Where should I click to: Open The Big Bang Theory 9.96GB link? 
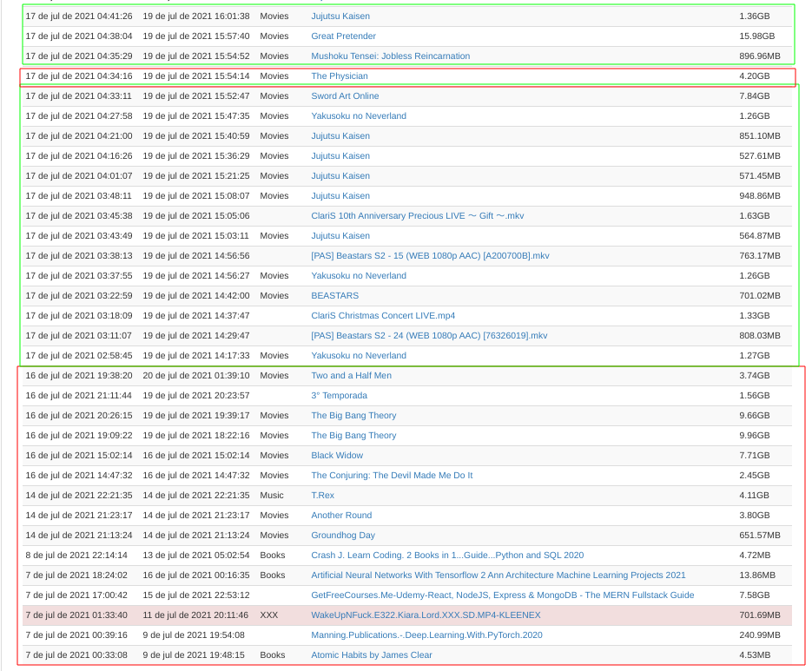click(353, 436)
